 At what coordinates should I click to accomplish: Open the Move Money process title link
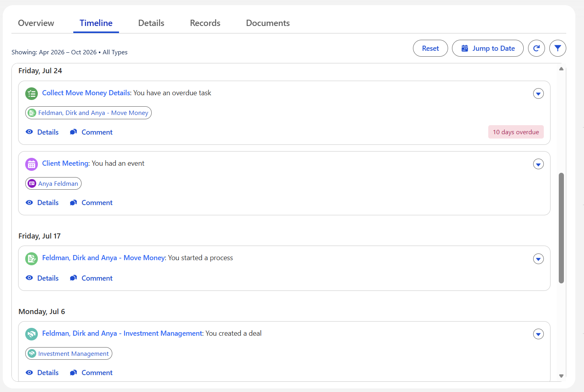click(104, 258)
